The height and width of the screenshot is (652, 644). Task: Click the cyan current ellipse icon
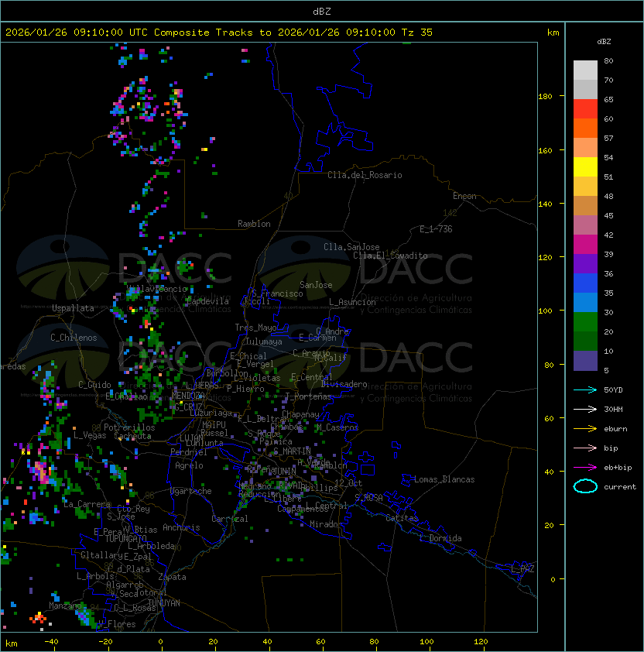pos(586,486)
